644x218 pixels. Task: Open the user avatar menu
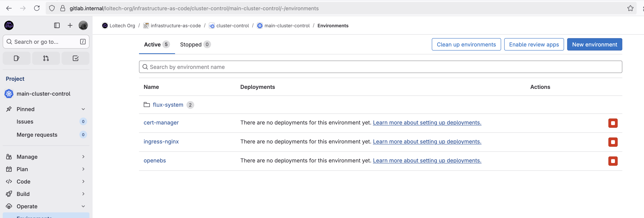(83, 25)
